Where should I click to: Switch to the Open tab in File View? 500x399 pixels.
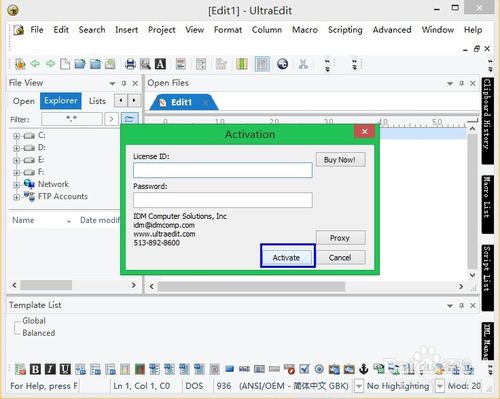[24, 101]
